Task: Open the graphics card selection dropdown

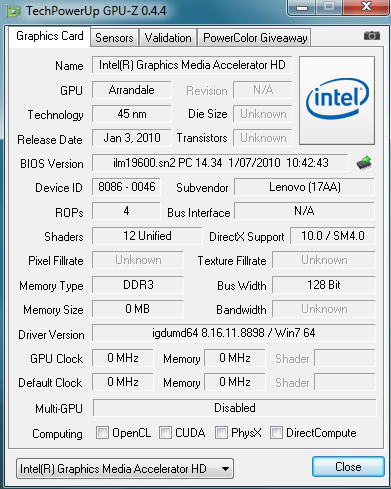Action: click(125, 469)
